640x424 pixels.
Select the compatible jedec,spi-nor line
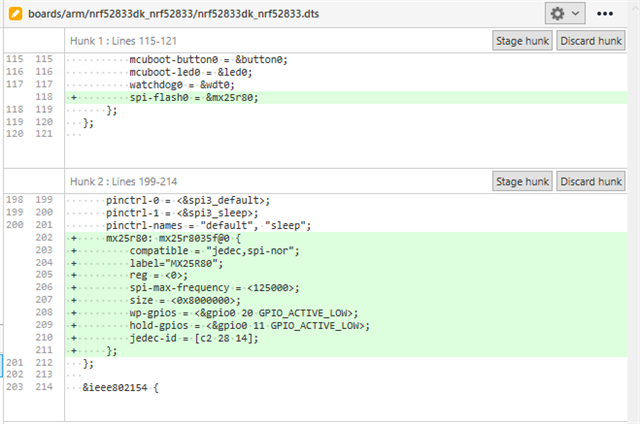[x=346, y=251]
